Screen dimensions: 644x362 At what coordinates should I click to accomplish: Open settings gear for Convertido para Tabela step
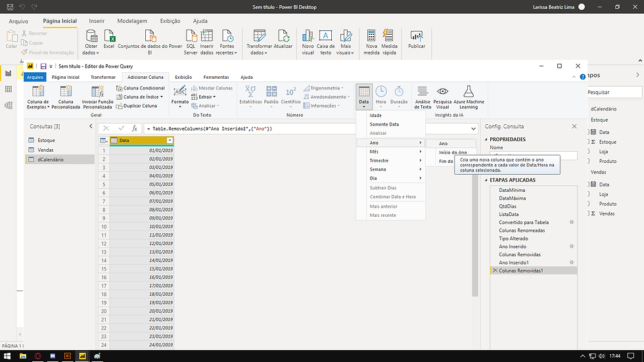571,222
